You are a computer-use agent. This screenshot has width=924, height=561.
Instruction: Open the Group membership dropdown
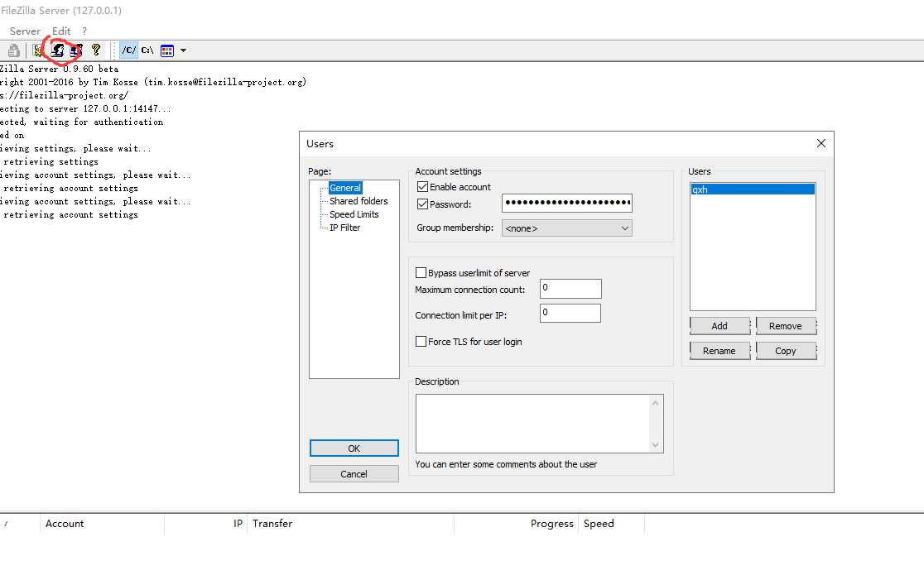click(567, 228)
